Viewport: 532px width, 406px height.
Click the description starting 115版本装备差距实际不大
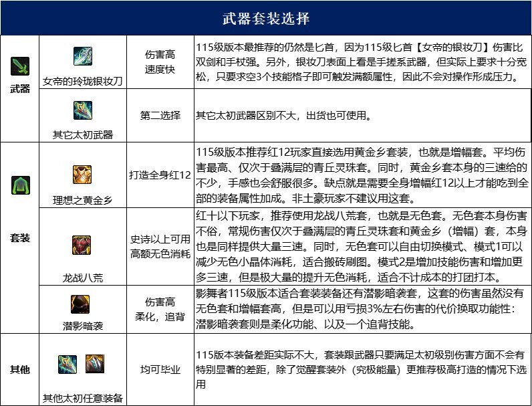point(361,369)
